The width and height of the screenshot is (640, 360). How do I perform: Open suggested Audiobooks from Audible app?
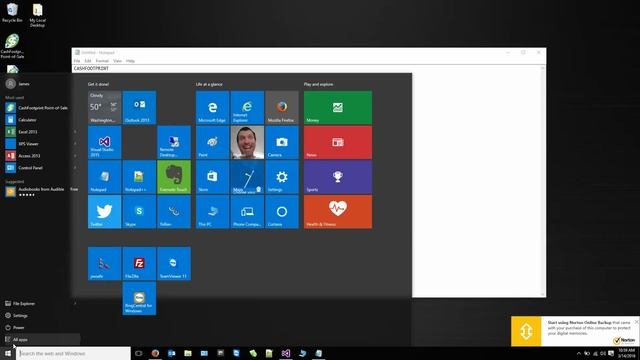(40, 191)
